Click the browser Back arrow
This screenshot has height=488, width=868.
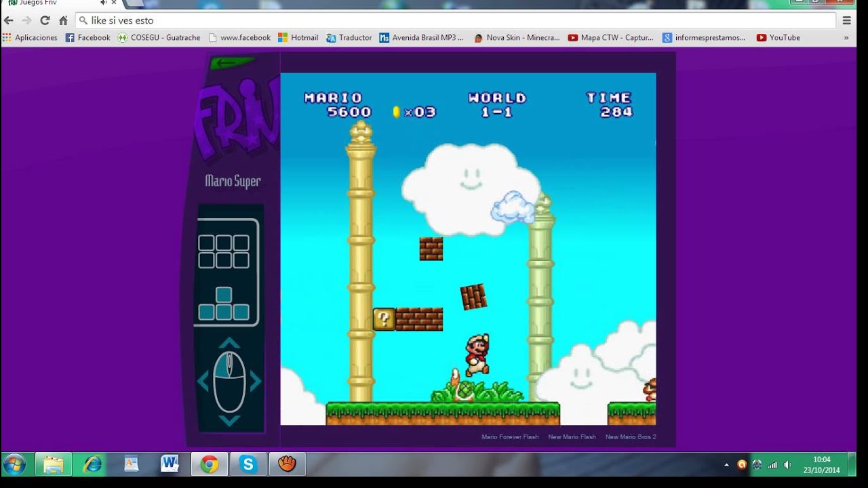(9, 20)
